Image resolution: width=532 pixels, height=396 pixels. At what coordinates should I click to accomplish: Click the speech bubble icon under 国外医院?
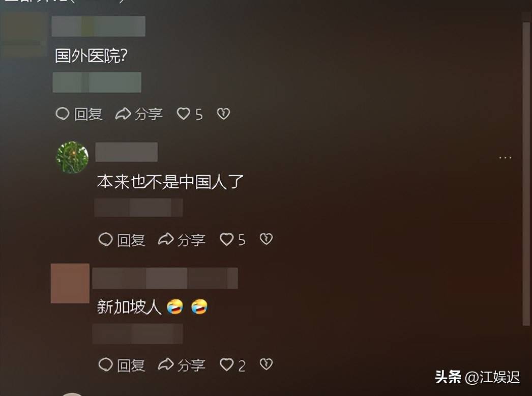pyautogui.click(x=63, y=114)
